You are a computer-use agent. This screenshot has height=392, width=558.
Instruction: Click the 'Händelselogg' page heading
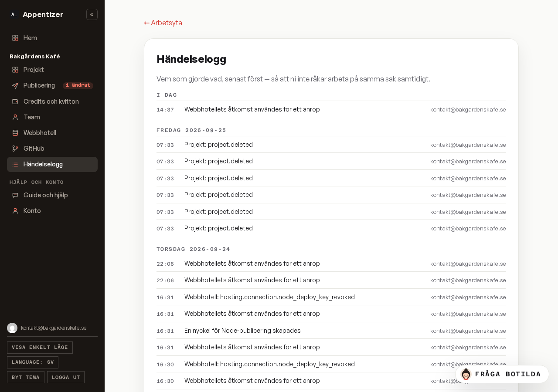(x=191, y=59)
